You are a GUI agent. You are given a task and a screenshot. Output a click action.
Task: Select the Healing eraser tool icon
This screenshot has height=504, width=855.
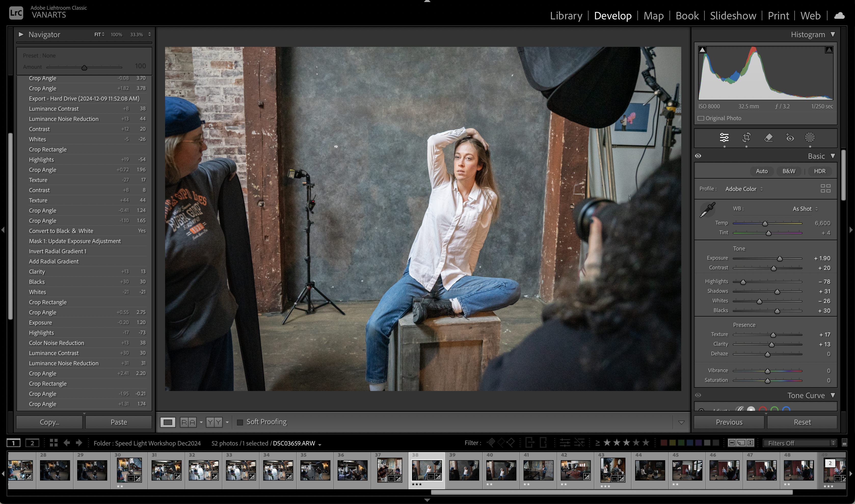pos(768,137)
